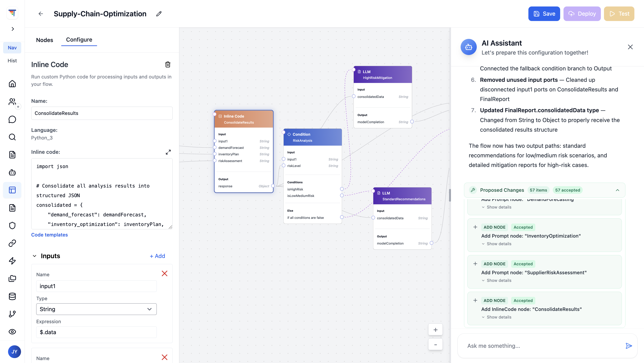The width and height of the screenshot is (644, 363).
Task: Click plus icon on InventoryOptimization change
Action: 475,227
